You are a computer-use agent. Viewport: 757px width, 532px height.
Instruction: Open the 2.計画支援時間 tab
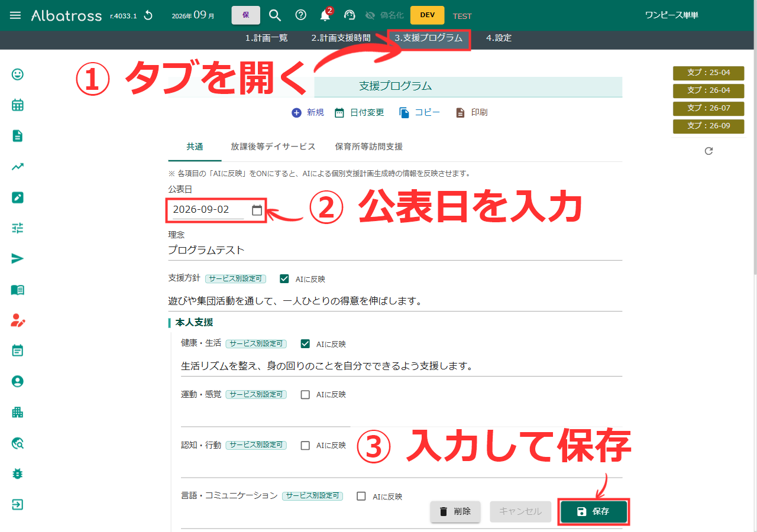click(341, 38)
